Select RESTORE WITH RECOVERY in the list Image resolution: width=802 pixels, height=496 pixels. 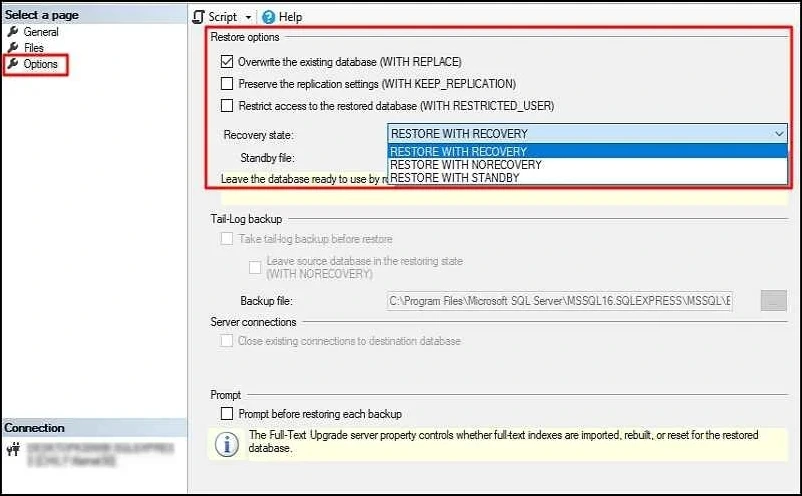coord(587,151)
